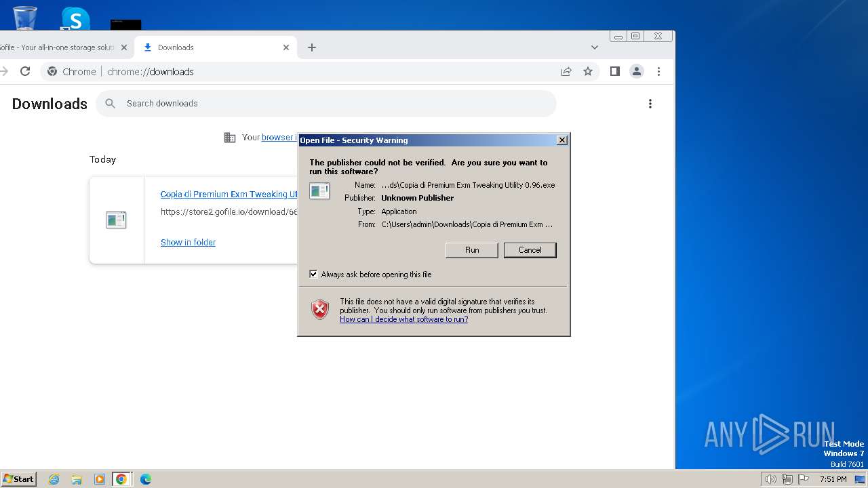Switch to the Gofile tab
868x488 pixels.
58,47
